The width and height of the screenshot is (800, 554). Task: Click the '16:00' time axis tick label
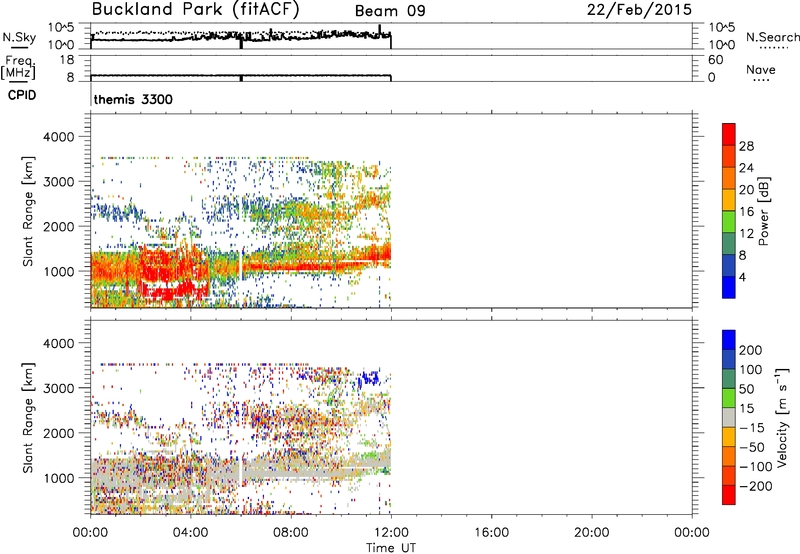click(491, 533)
